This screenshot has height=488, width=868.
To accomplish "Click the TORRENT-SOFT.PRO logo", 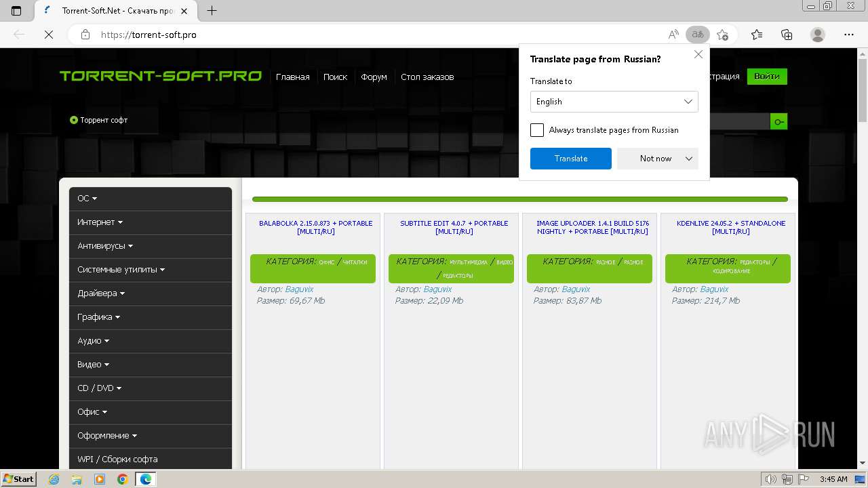I will coord(161,76).
